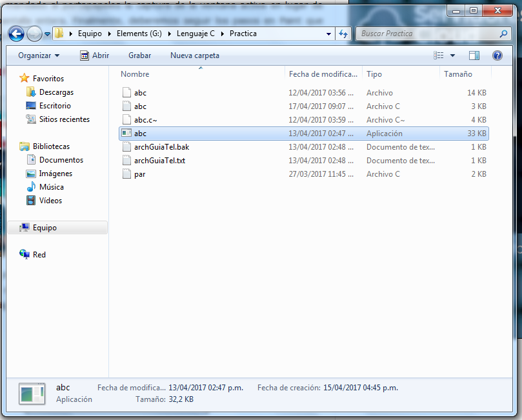Sort by Fecha de modifica... column

point(323,74)
